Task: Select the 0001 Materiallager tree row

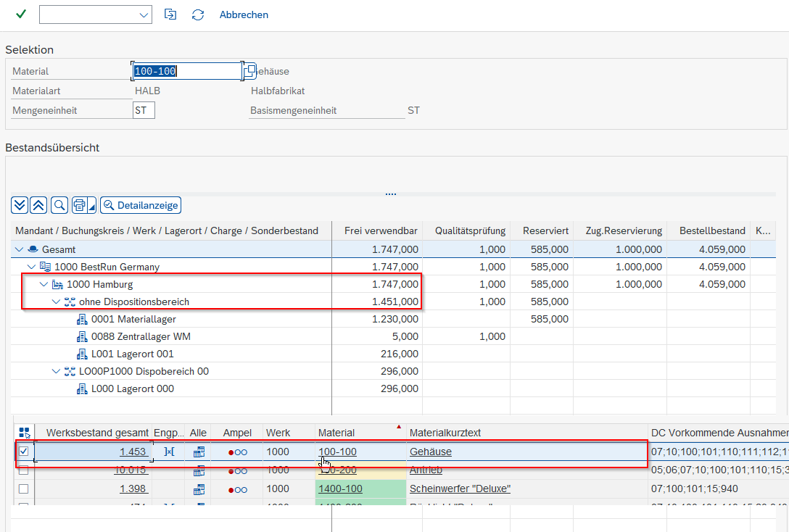Action: click(133, 319)
